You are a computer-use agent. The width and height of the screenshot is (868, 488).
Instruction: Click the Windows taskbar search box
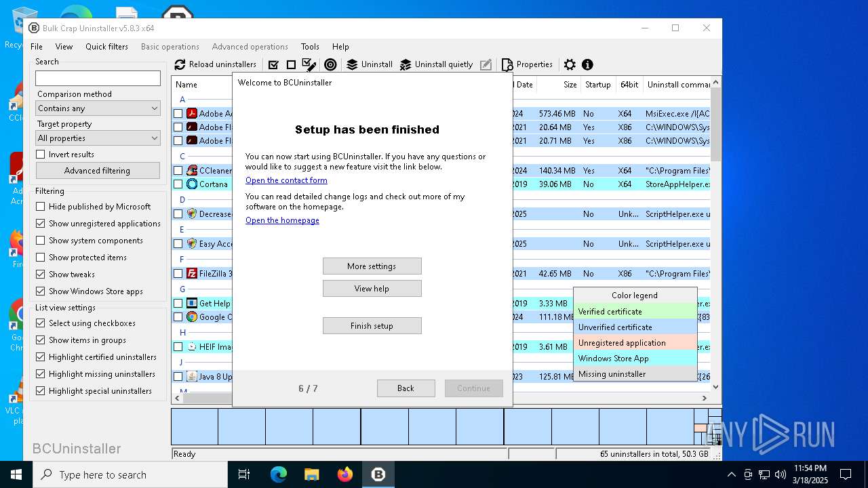click(x=130, y=475)
